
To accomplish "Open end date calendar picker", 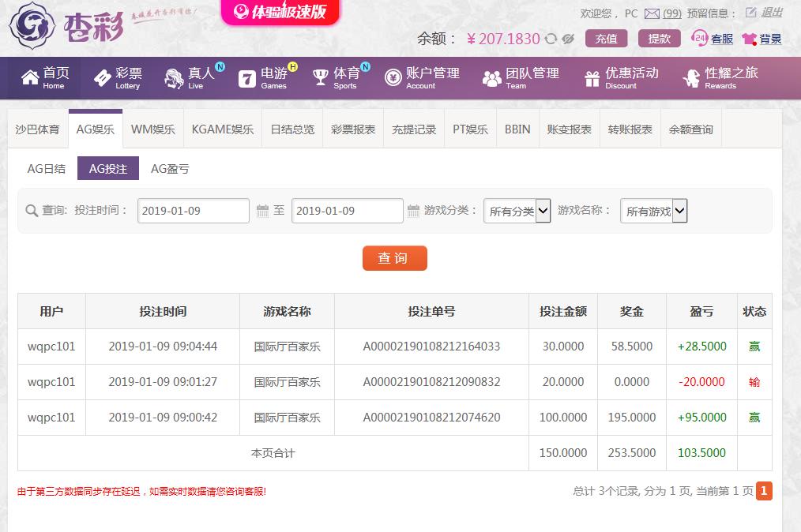I will point(413,211).
